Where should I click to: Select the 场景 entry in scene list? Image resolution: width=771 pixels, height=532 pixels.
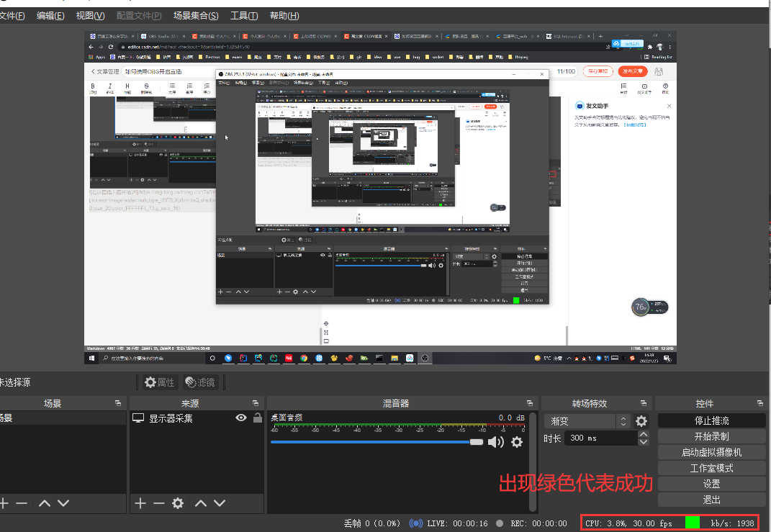[63, 418]
